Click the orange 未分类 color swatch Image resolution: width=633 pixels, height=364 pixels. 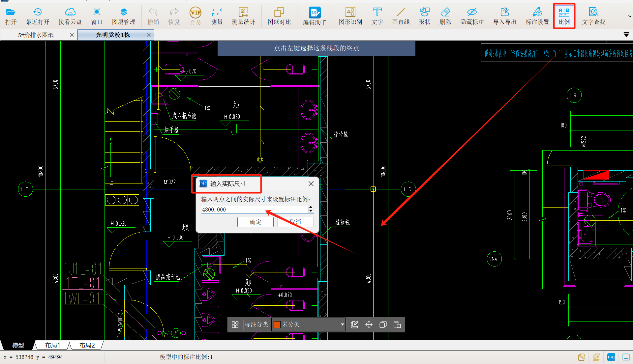[277, 325]
